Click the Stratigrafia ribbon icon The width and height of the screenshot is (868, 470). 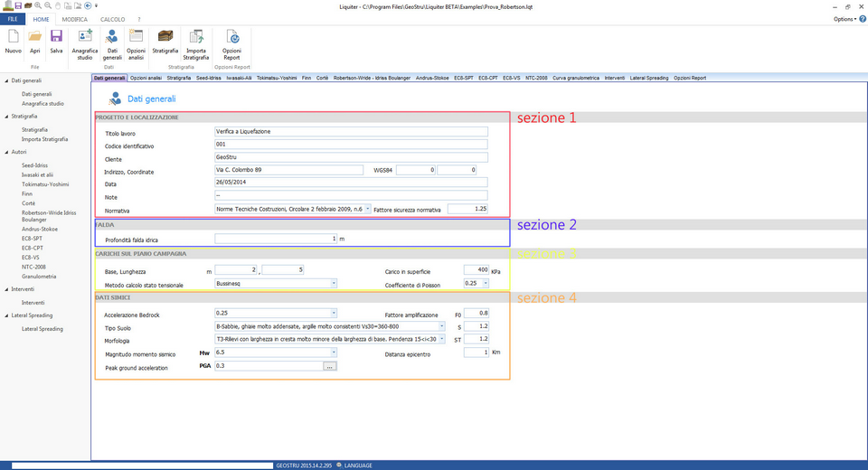[x=165, y=41]
